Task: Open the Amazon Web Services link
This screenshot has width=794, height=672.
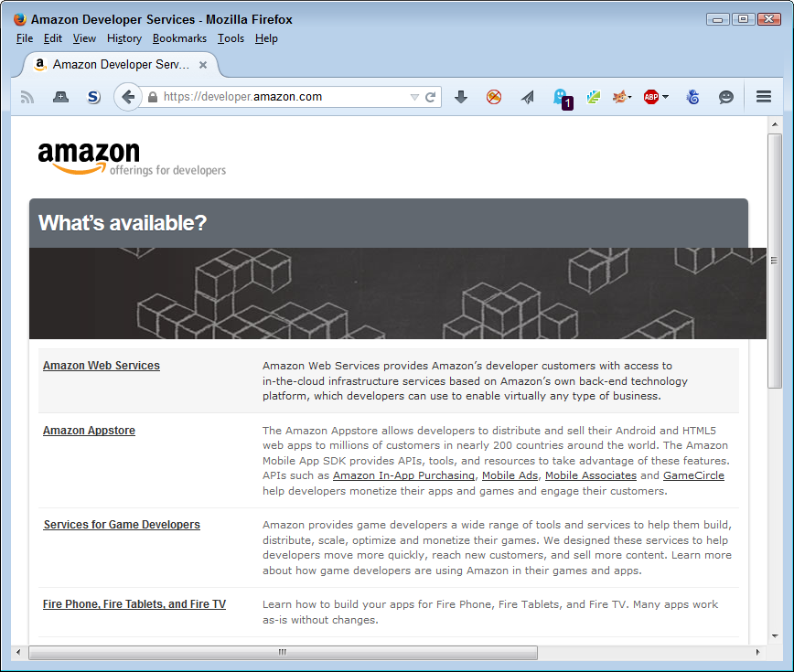Action: coord(101,365)
